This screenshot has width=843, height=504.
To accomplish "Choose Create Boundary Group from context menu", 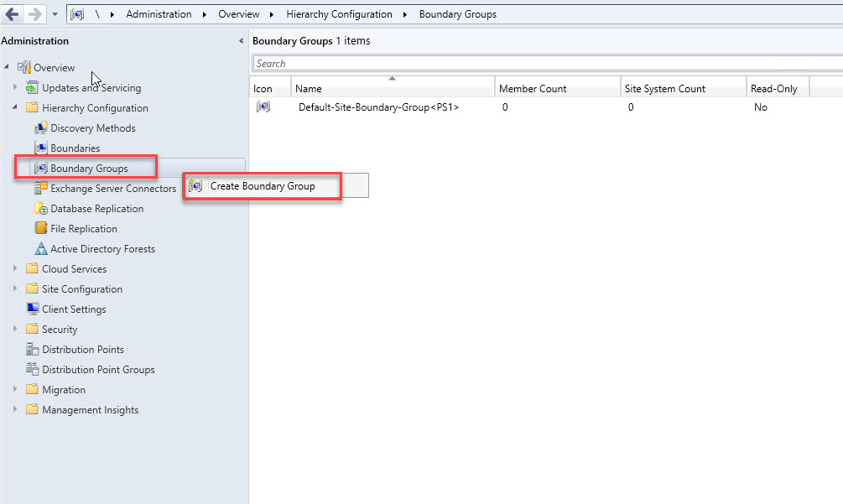I will [262, 186].
